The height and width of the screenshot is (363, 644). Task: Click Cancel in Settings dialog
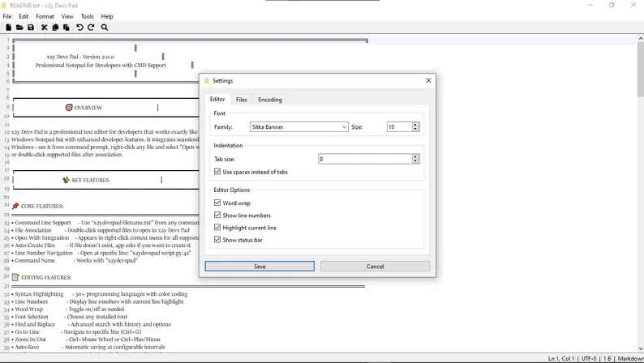pos(375,267)
